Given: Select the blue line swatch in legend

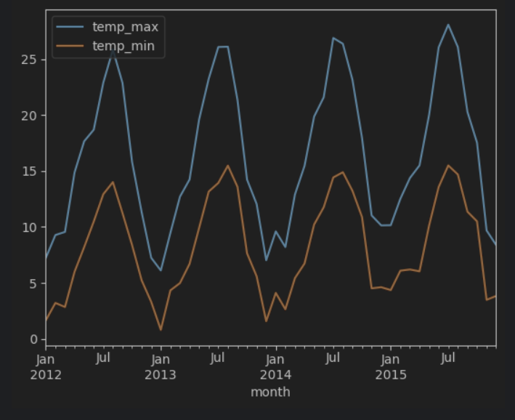Looking at the screenshot, I should [71, 28].
